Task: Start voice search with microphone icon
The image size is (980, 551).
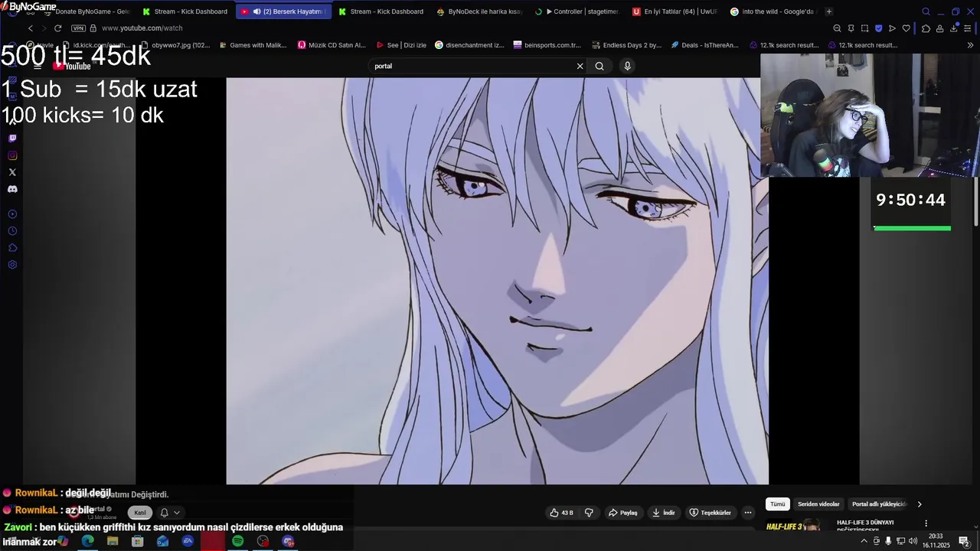Action: pyautogui.click(x=627, y=66)
